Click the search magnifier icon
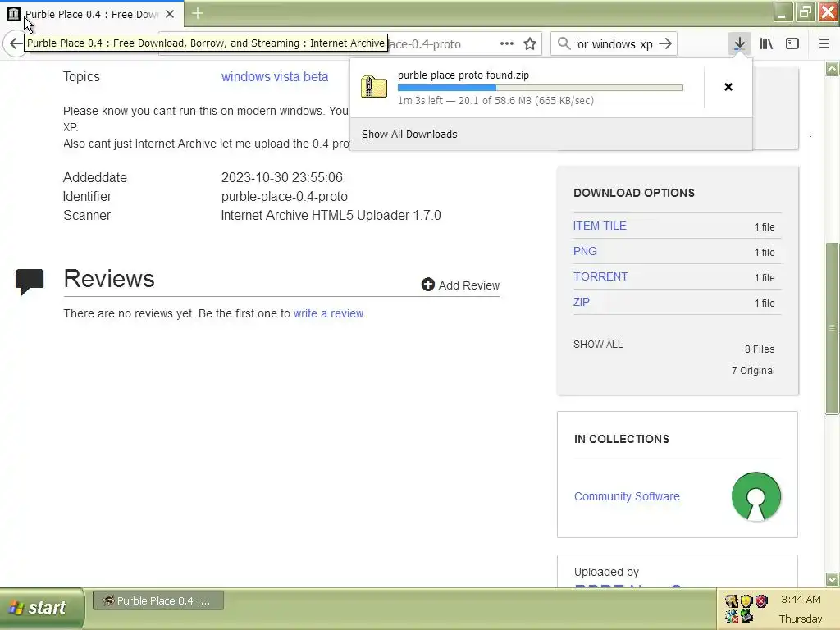The image size is (840, 630). click(x=564, y=43)
